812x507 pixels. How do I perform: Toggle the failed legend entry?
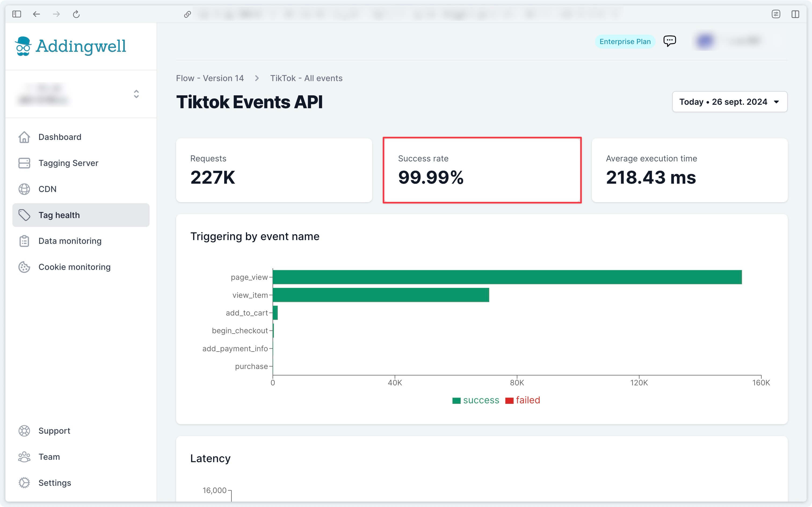coord(523,400)
